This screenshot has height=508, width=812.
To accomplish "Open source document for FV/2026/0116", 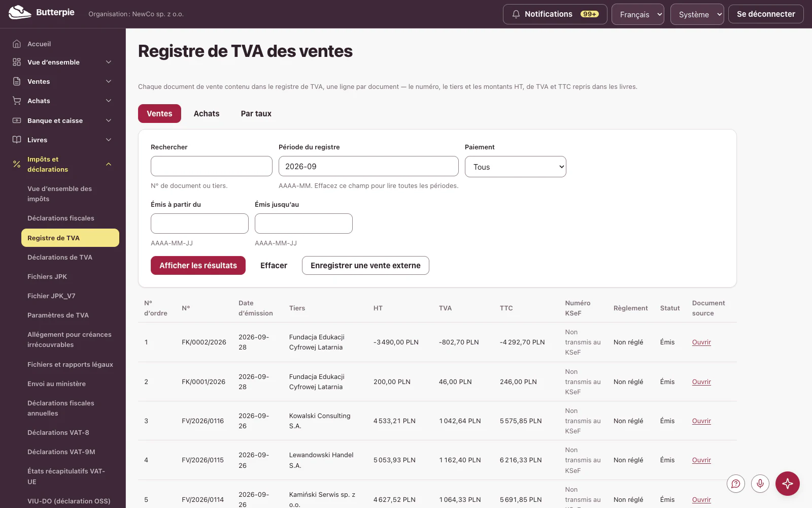I will click(x=701, y=421).
